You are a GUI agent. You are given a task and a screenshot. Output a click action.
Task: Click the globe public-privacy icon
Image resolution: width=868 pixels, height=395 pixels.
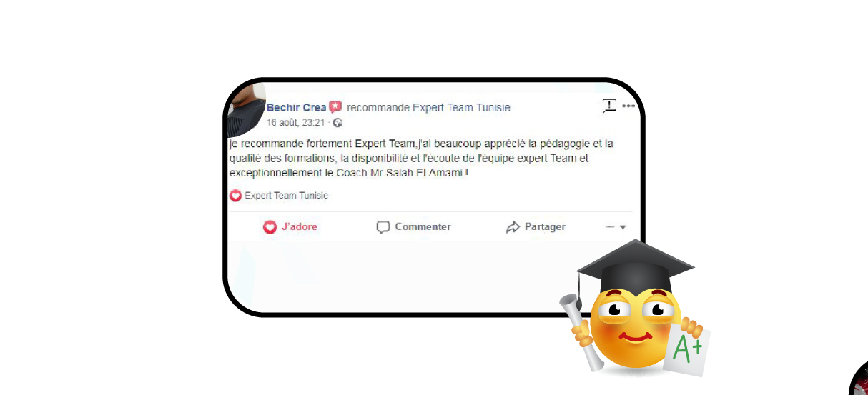coord(337,123)
